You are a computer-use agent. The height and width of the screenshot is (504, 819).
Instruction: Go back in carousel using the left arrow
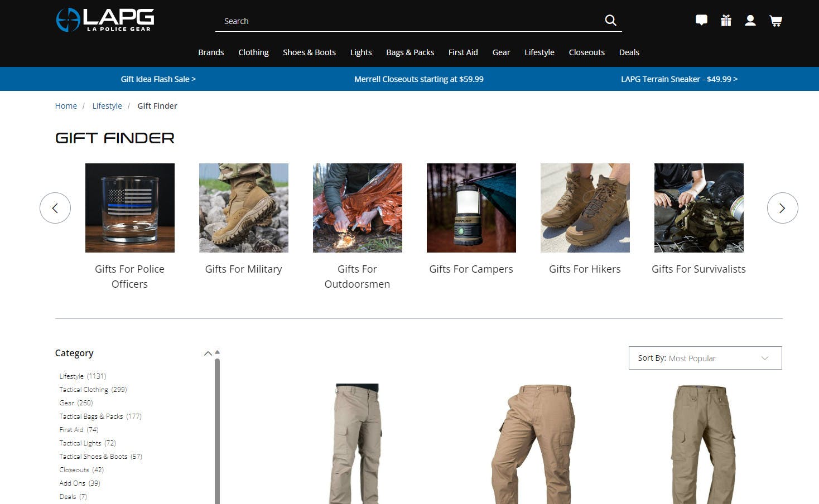click(x=55, y=208)
